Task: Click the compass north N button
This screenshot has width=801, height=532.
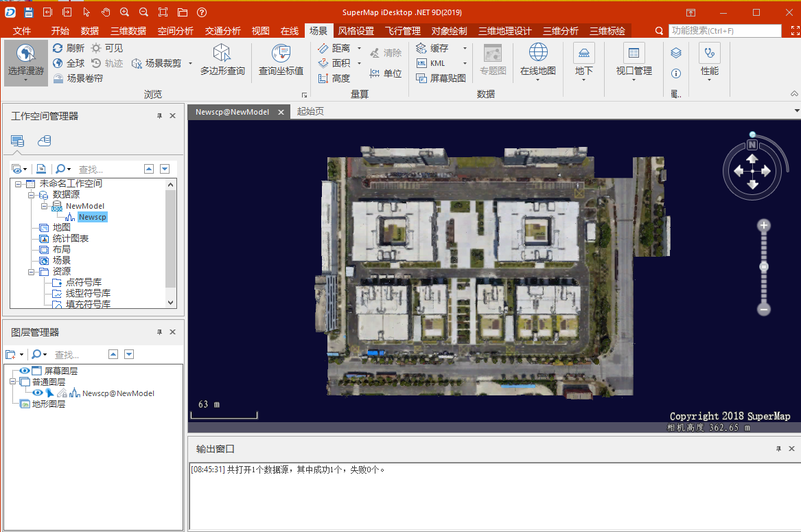Action: tap(752, 145)
